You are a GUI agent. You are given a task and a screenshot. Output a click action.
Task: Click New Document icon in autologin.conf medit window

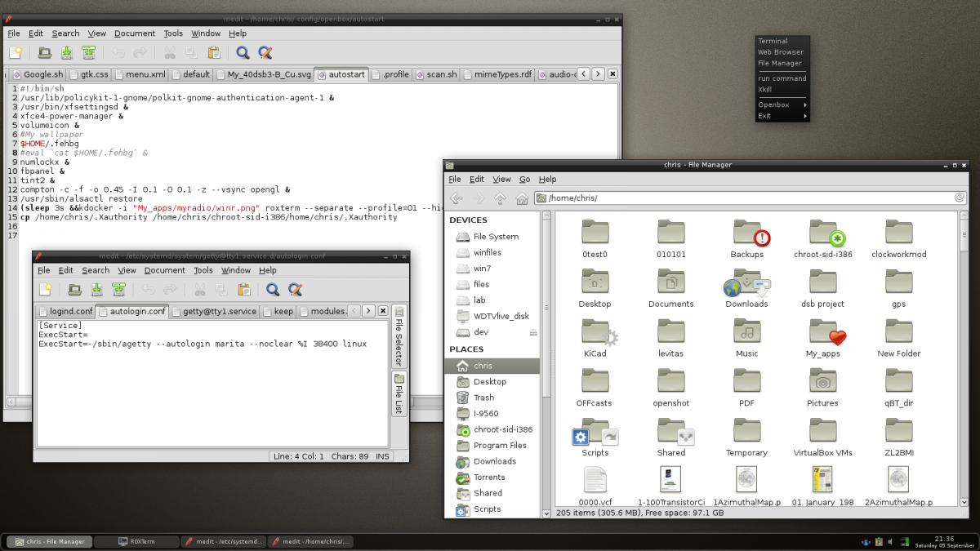[x=46, y=290]
